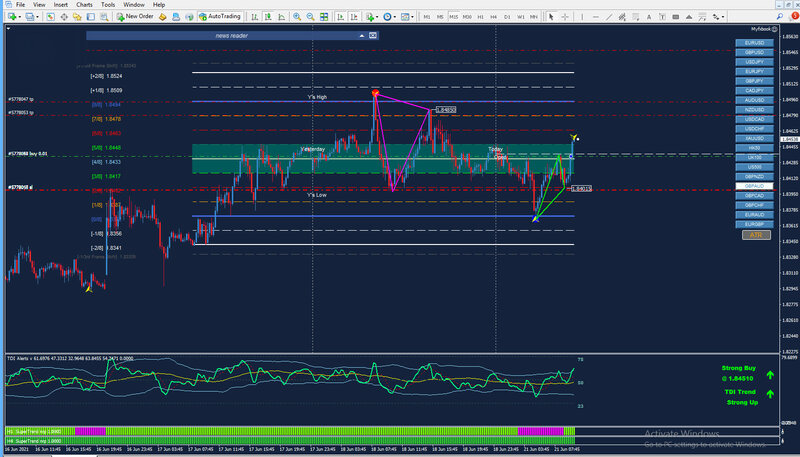The image size is (800, 457).
Task: Click the New Order button
Action: (135, 17)
